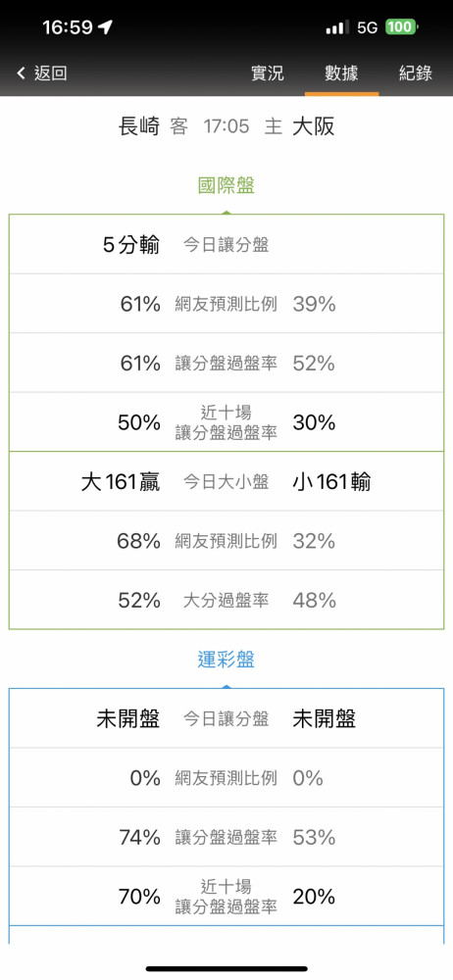Image resolution: width=453 pixels, height=980 pixels.
Task: Tap the 5G network indicator
Action: (368, 27)
